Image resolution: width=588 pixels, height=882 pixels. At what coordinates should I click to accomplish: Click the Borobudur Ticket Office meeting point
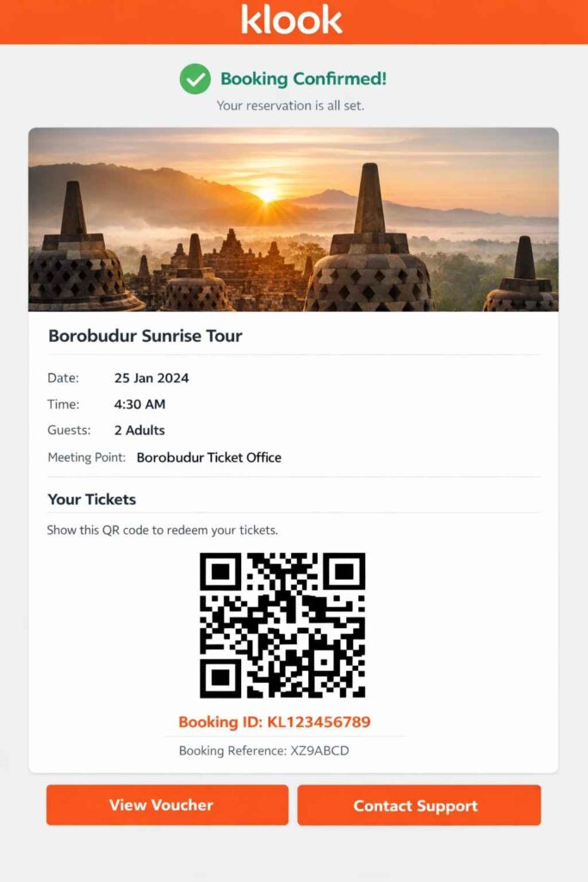click(x=208, y=457)
